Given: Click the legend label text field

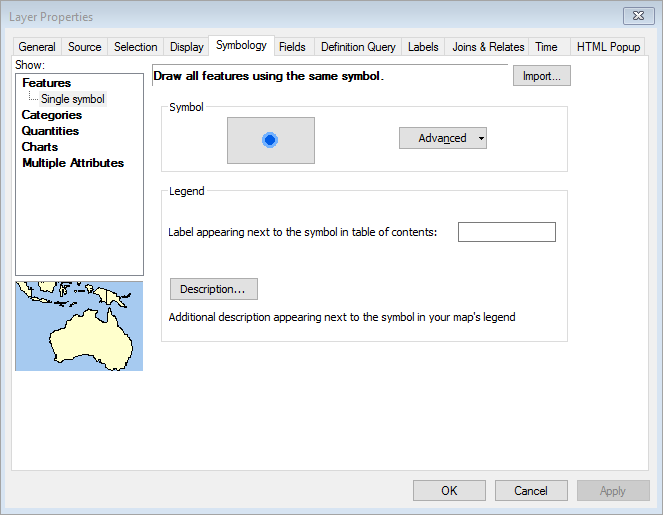Looking at the screenshot, I should pos(506,232).
